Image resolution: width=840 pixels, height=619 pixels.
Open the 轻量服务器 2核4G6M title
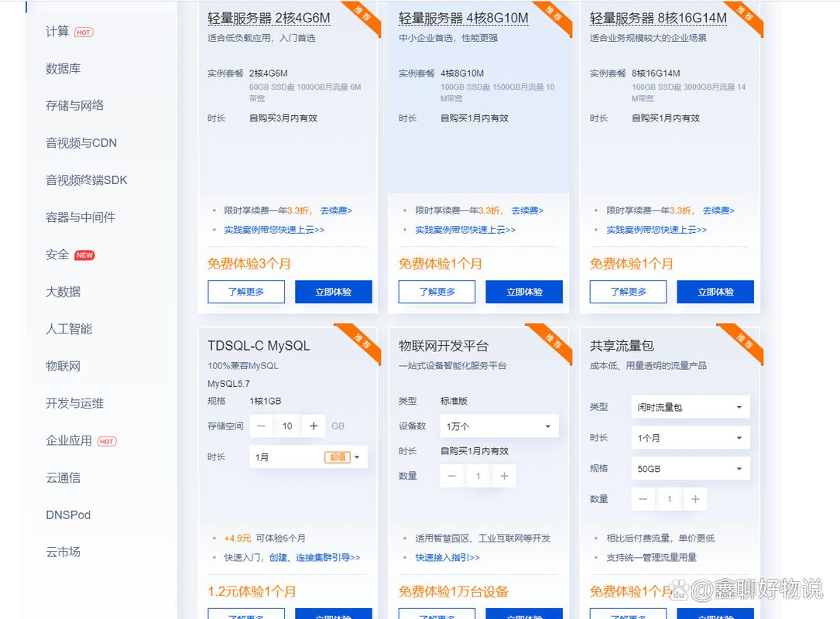click(x=269, y=19)
